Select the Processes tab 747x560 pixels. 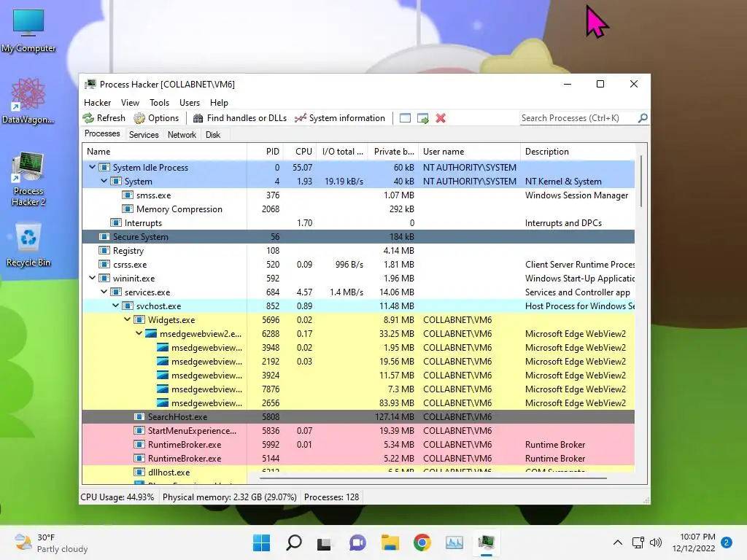[102, 133]
